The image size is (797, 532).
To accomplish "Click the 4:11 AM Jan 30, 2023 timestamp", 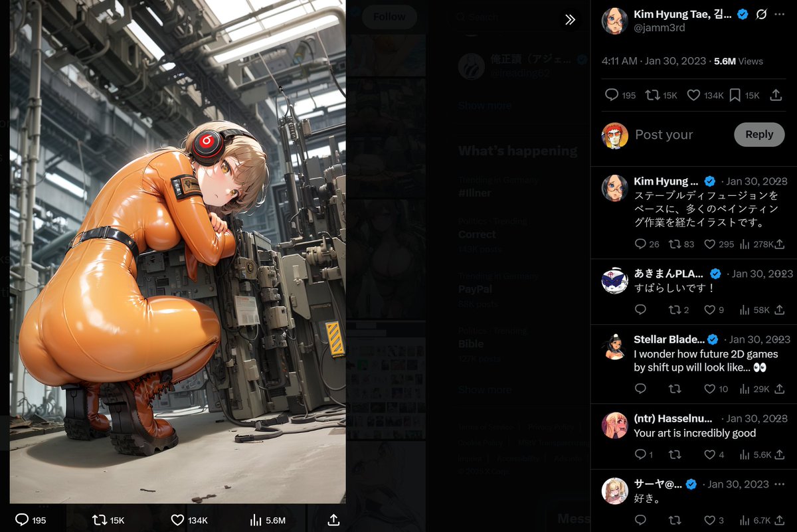I will click(654, 61).
